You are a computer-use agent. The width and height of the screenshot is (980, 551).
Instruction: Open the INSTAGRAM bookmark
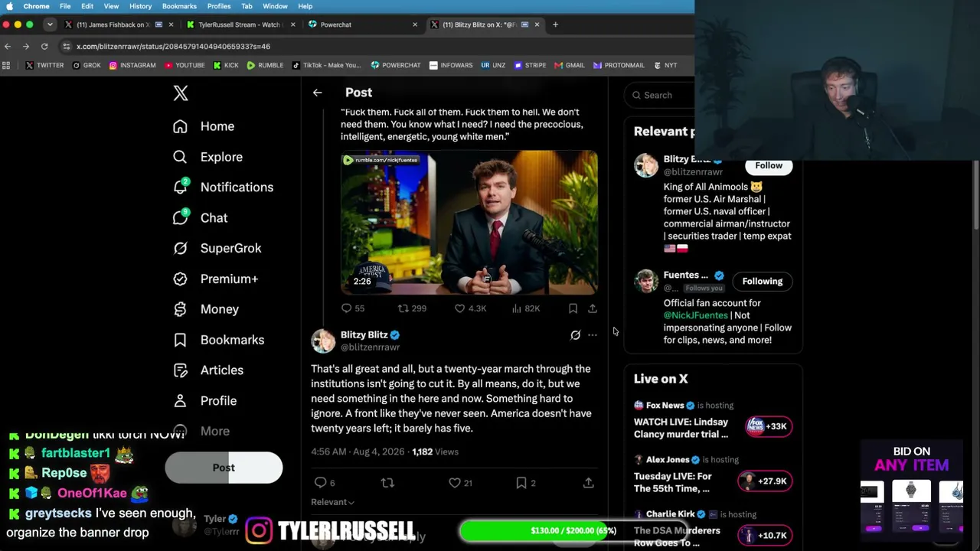coord(132,66)
